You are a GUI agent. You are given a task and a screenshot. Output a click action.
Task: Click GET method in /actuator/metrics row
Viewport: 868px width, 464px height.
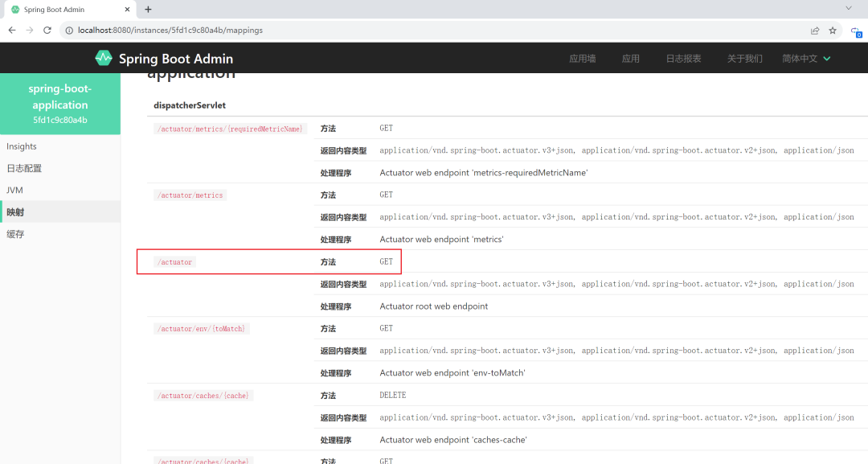387,195
